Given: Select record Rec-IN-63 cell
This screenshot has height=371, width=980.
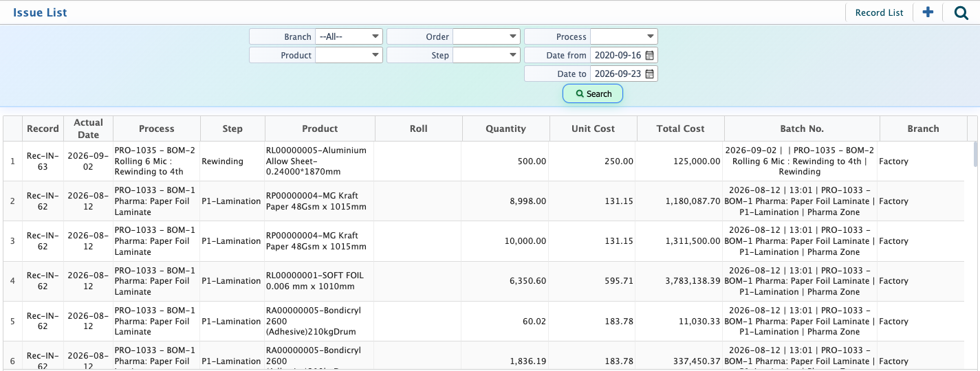Looking at the screenshot, I should coord(43,161).
